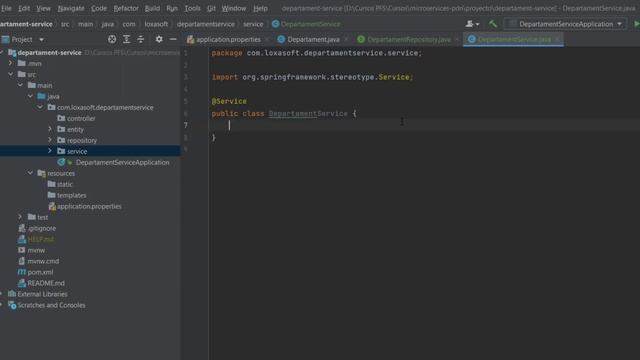Select pom.xml in project tree
Screen dimensions: 640x360
(x=40, y=272)
